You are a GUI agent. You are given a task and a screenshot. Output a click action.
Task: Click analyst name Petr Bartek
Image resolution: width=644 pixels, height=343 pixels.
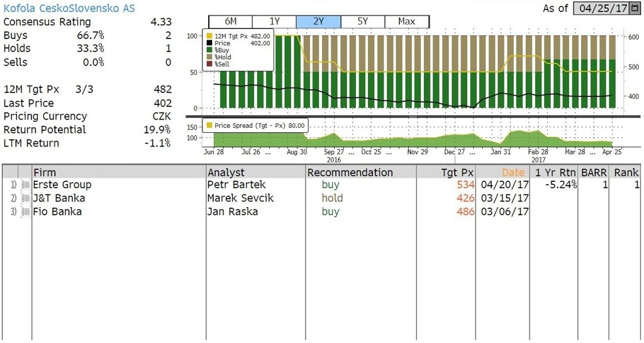point(236,185)
